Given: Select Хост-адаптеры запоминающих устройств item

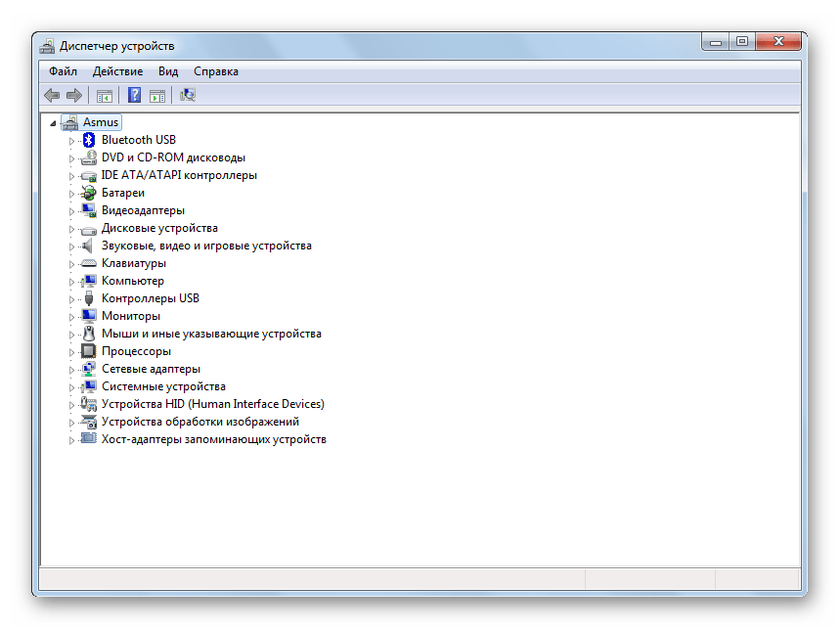Looking at the screenshot, I should coord(213,439).
